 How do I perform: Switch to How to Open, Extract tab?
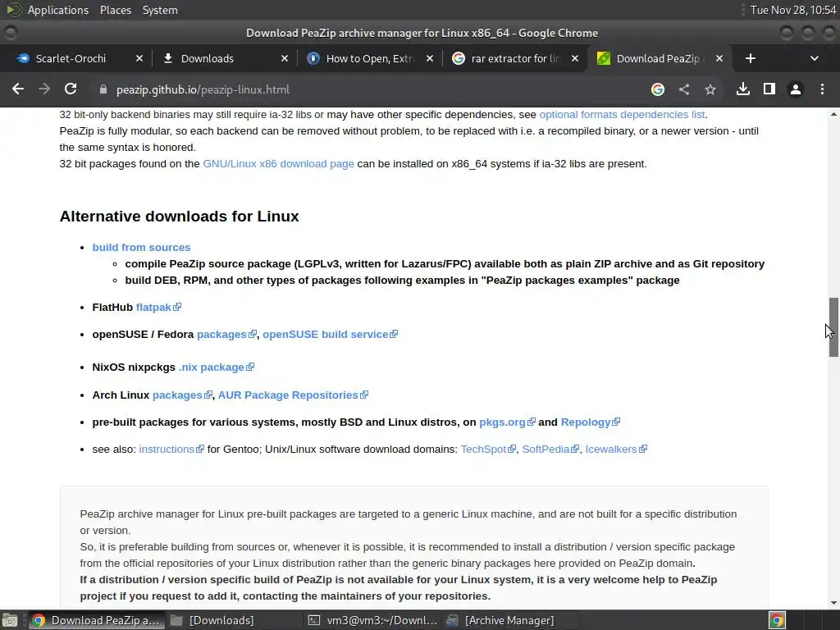(x=370, y=58)
